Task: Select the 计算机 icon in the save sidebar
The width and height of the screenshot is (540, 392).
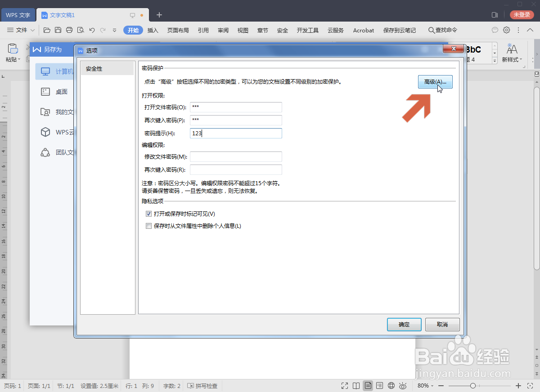Action: point(45,71)
